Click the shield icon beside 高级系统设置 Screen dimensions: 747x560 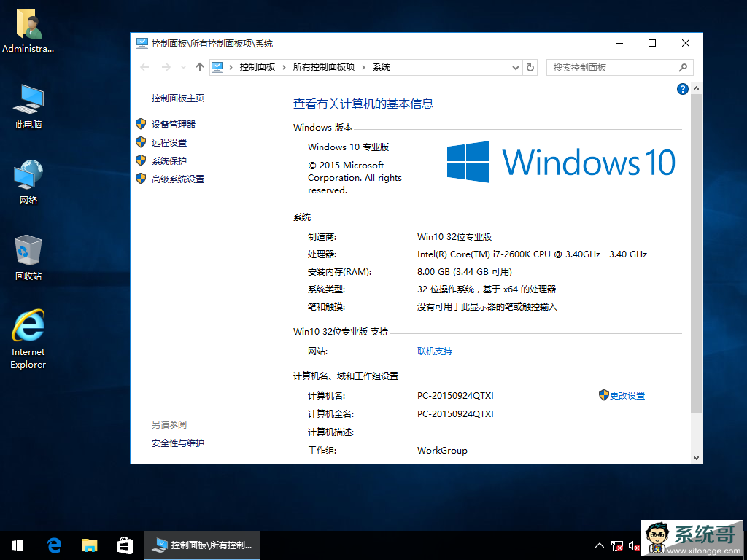(x=141, y=179)
